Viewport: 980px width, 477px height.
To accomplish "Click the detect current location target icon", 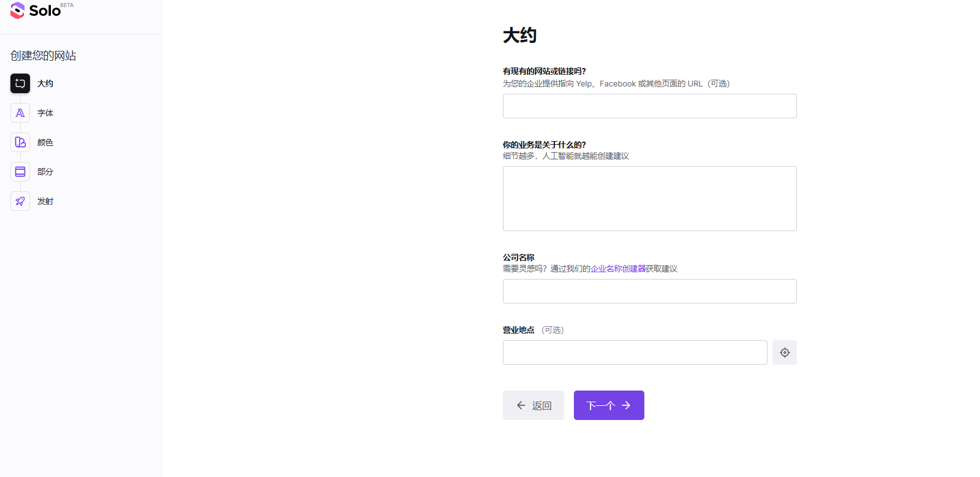I will click(x=784, y=353).
